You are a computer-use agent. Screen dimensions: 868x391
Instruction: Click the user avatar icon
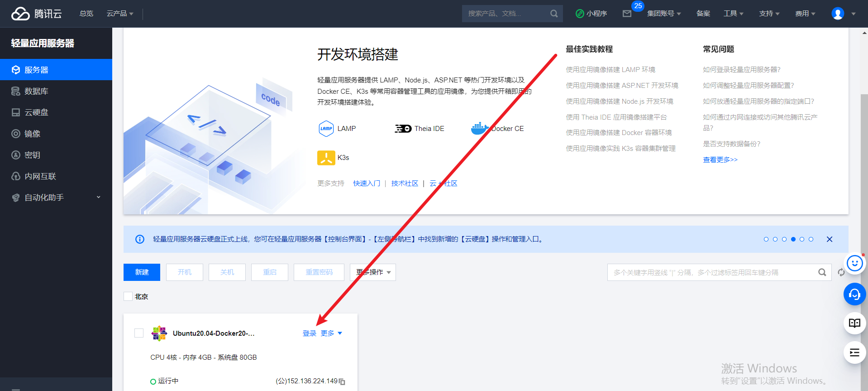[838, 14]
